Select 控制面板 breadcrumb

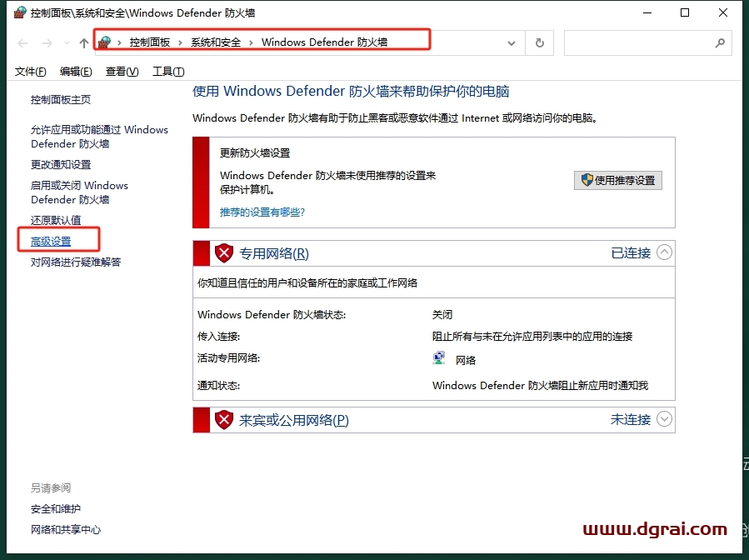point(149,42)
